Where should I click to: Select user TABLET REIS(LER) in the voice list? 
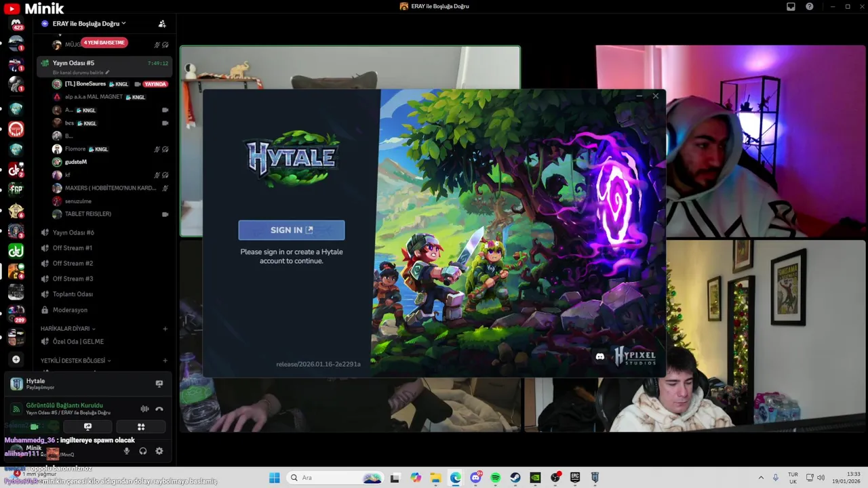click(88, 214)
